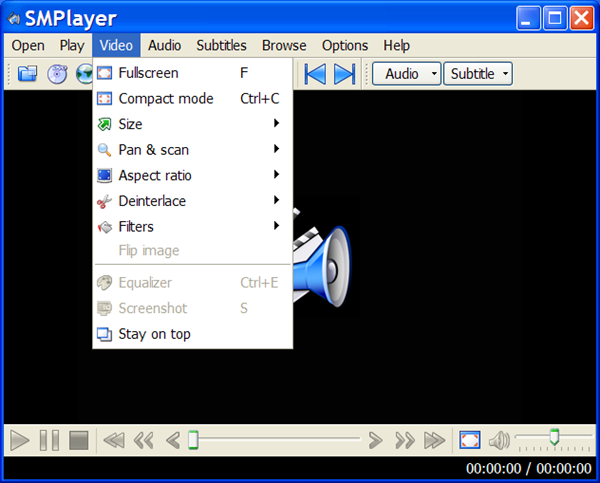Enable Compact mode in the Video menu
The height and width of the screenshot is (483, 600).
pyautogui.click(x=165, y=99)
